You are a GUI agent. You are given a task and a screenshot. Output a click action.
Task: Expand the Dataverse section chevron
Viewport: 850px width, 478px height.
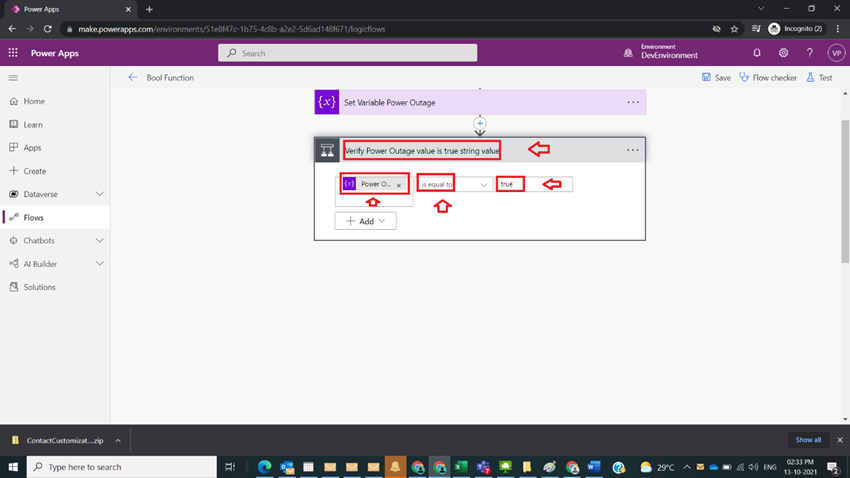(100, 194)
